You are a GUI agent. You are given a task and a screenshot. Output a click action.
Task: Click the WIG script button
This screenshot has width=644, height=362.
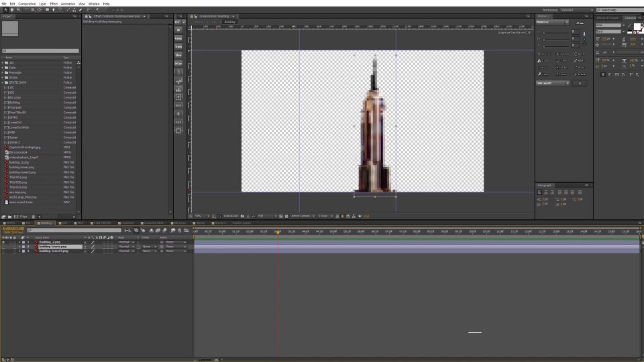point(178,105)
